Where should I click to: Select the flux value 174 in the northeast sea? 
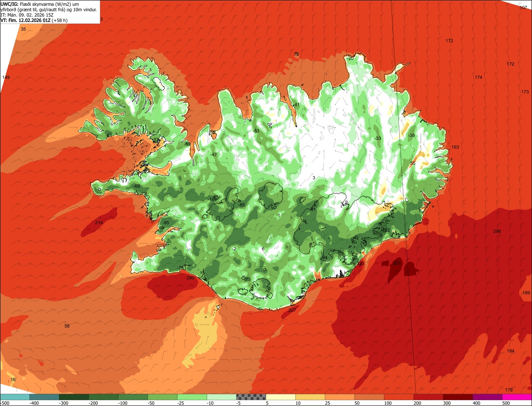[478, 77]
